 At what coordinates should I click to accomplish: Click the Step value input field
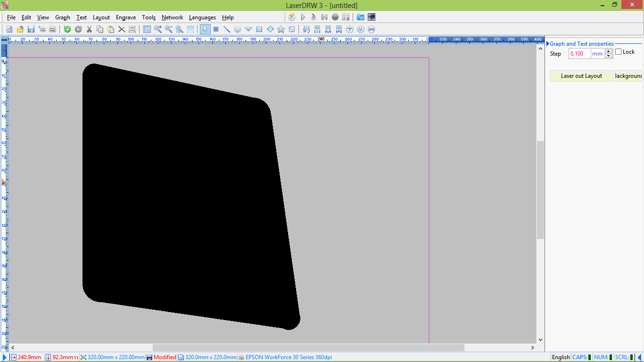click(579, 54)
